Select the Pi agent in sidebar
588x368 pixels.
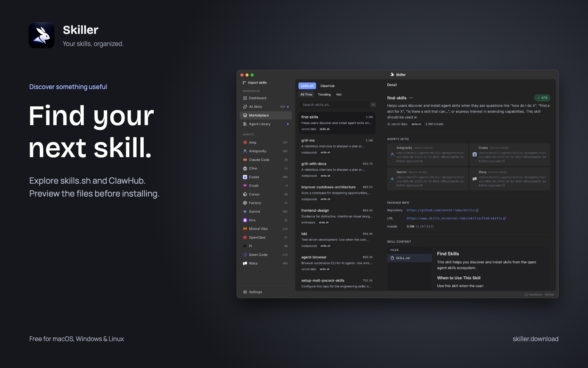265,246
